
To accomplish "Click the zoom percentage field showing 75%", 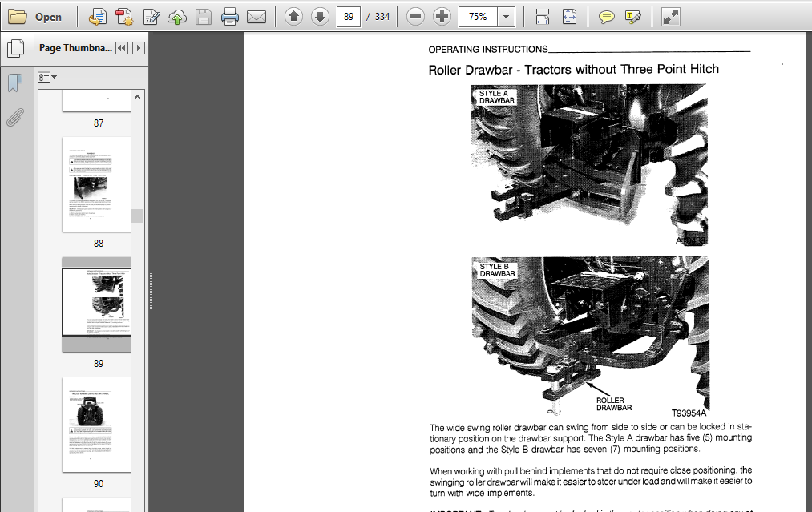I will coord(478,17).
